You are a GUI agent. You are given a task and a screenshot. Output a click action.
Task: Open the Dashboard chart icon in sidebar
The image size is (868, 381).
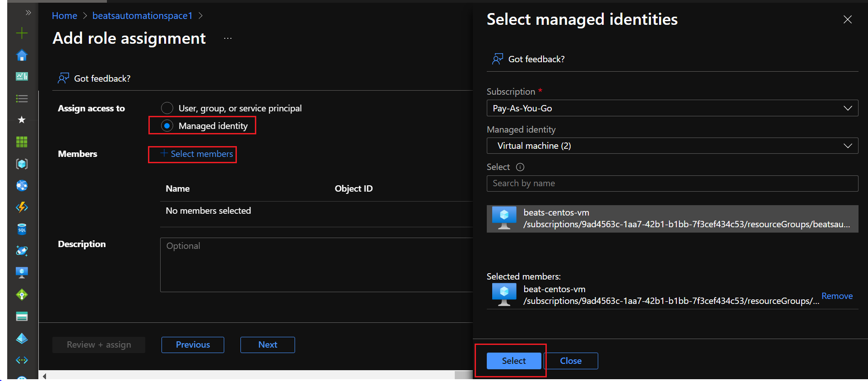(x=22, y=77)
